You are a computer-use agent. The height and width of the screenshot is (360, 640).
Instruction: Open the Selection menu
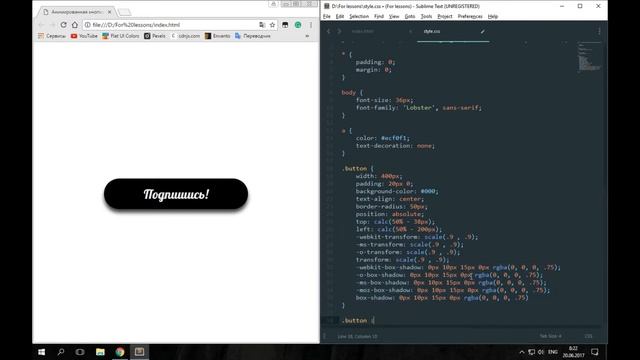(x=359, y=16)
